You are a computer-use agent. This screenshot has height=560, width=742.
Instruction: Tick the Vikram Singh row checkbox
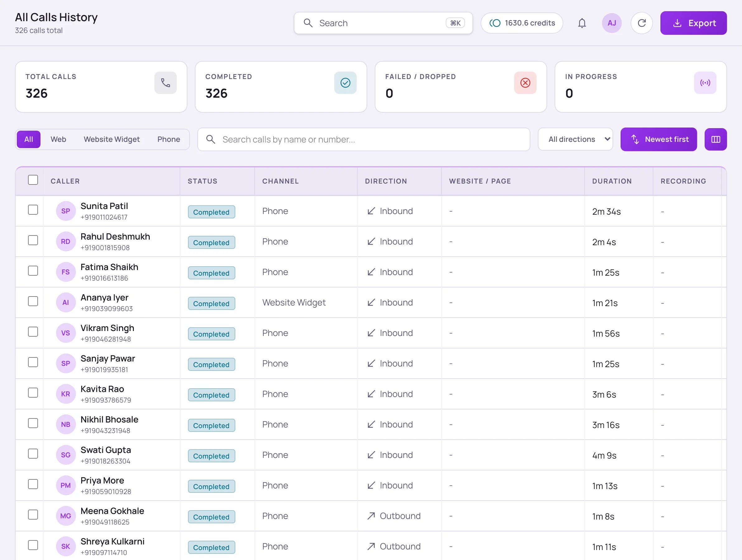(33, 332)
